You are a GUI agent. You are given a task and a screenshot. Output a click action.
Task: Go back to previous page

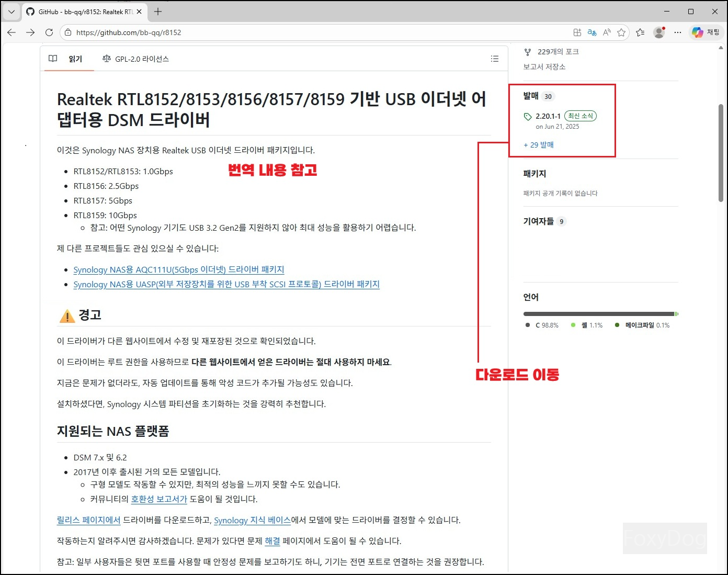tap(12, 32)
